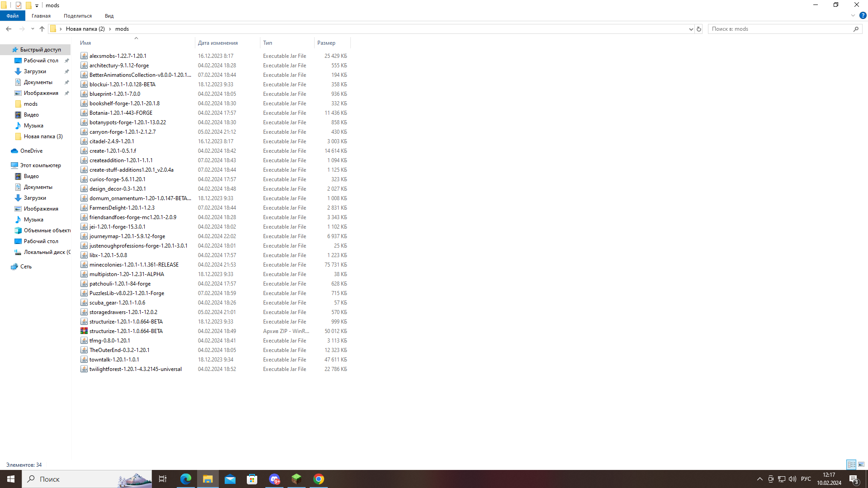Select the alexsmobs jar file icon
This screenshot has height=488, width=868.
84,56
